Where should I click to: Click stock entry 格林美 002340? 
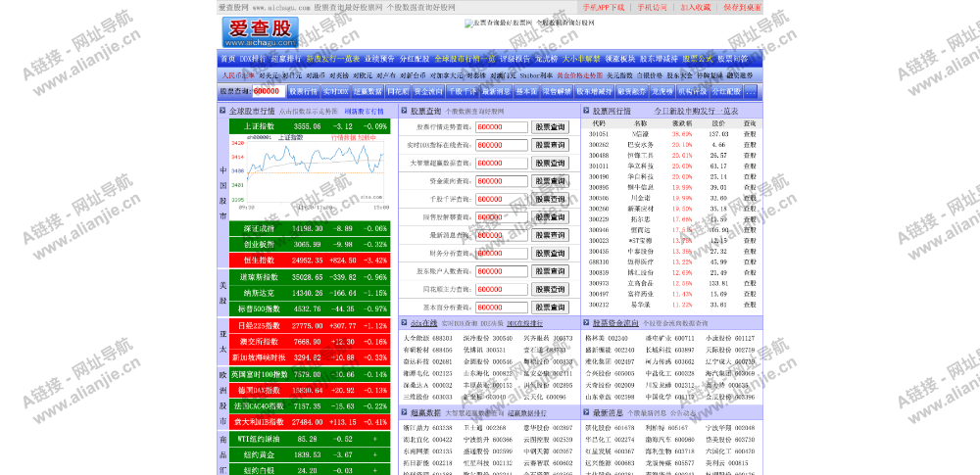(x=607, y=338)
